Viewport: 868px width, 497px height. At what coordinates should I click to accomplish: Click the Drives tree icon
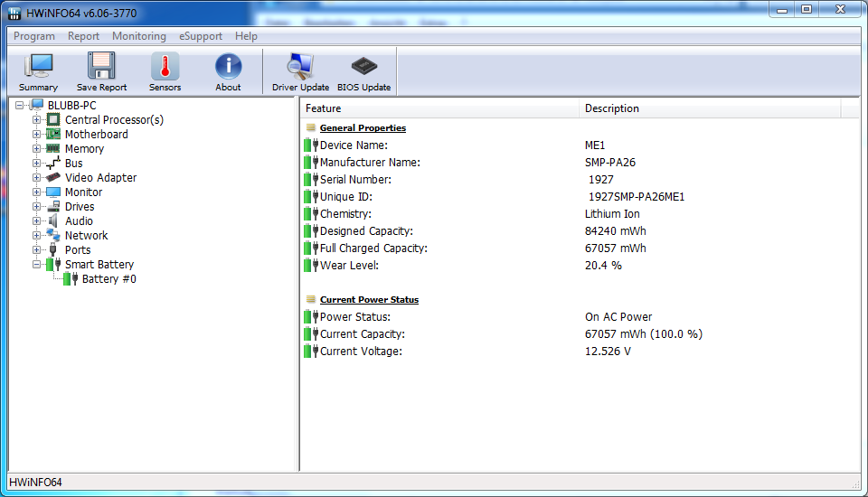(53, 206)
